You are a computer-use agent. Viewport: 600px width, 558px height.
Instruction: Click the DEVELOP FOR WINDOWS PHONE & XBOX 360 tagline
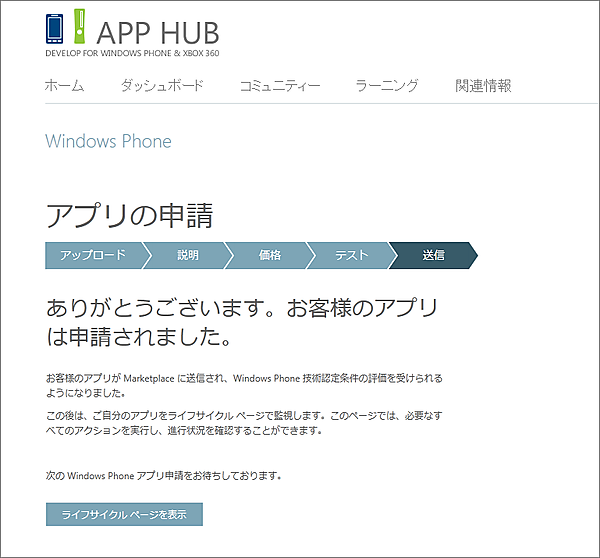point(132,53)
